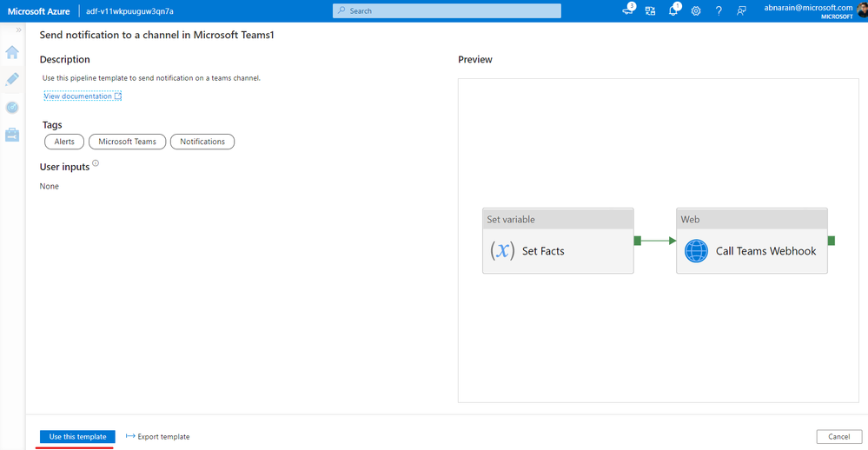This screenshot has width=868, height=450.
Task: Click the 'Web' node header label
Action: tap(690, 219)
